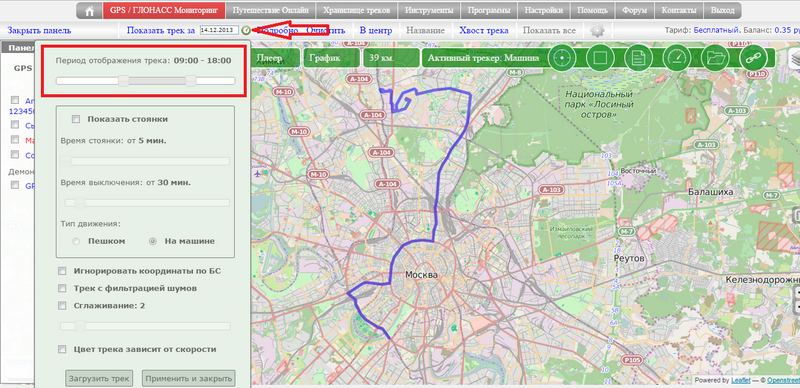The image size is (800, 388).
Task: Tick Игнорировать координаты по БС checkbox
Action: 62,271
